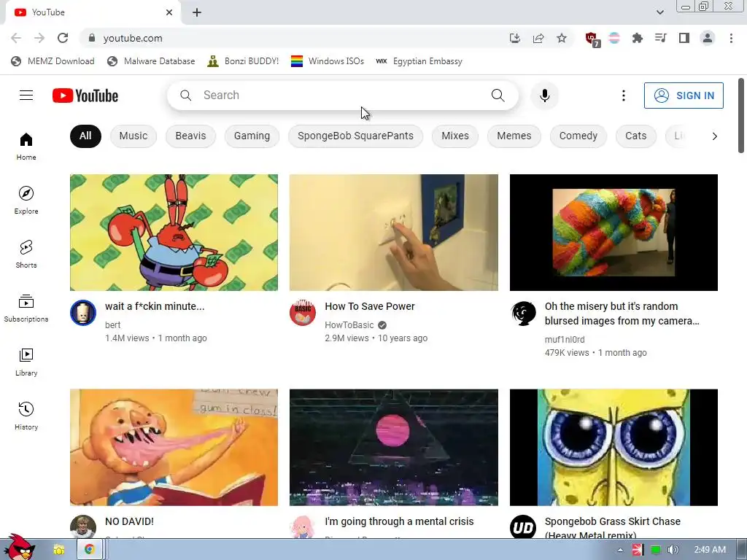
Task: Click muf1nl0rd channel avatar
Action: point(523,313)
